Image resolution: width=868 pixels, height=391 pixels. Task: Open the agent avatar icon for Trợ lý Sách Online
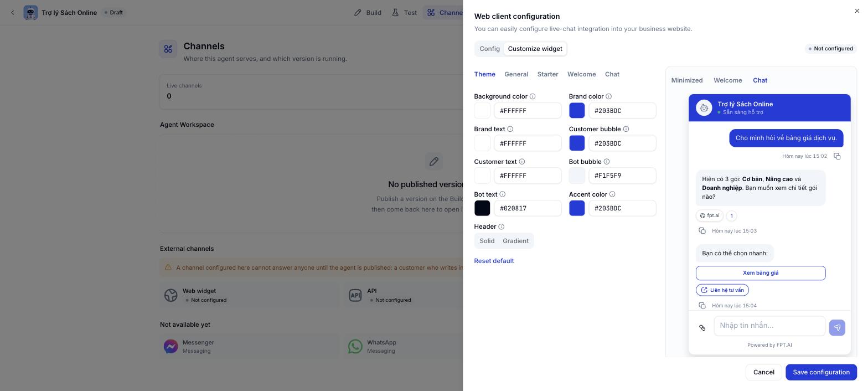click(30, 12)
